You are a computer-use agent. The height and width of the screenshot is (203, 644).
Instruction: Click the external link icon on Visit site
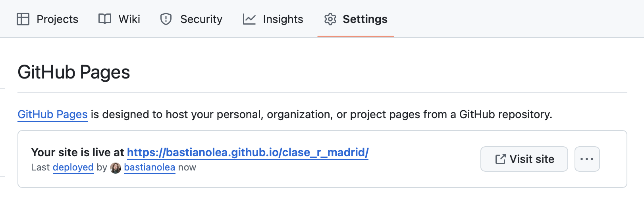point(500,159)
